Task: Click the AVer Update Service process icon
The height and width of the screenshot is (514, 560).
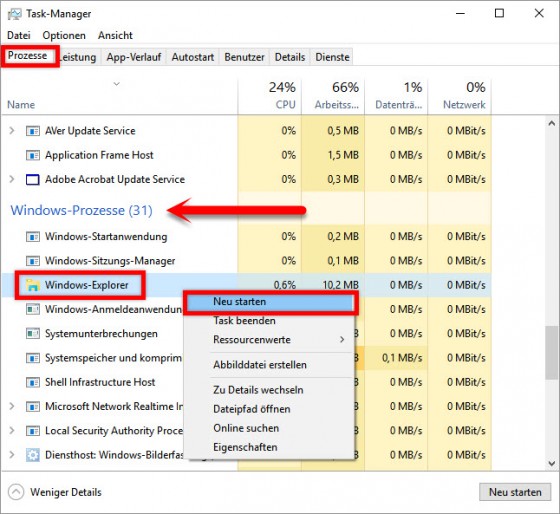Action: (x=33, y=131)
